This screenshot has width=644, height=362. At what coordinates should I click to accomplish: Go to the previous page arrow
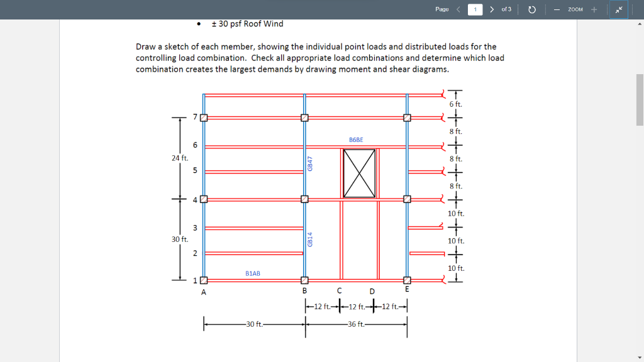[x=458, y=9]
